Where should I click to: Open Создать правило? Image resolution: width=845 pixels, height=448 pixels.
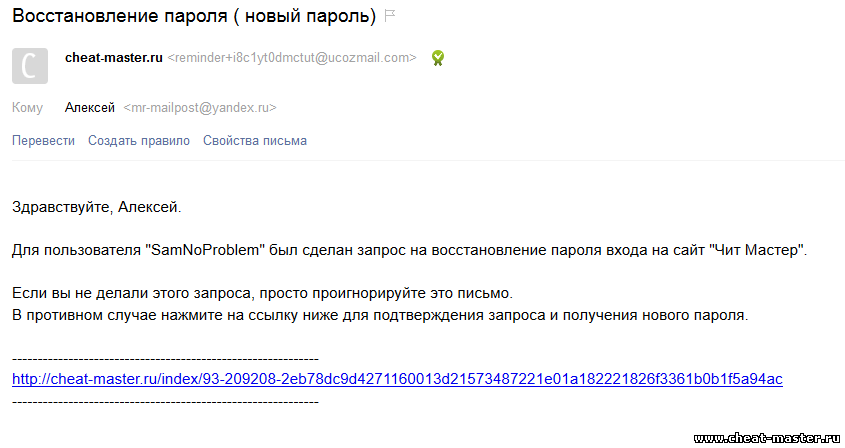tap(139, 141)
